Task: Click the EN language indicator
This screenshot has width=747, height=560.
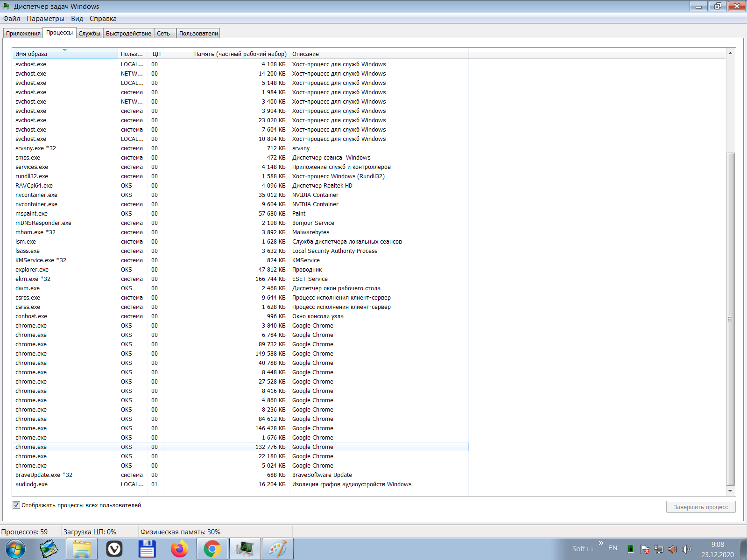Action: (613, 548)
